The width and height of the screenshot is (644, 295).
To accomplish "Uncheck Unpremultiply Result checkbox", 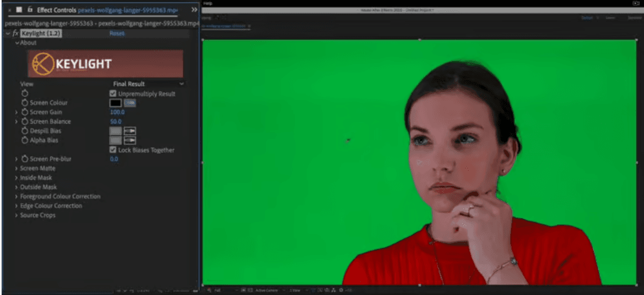I will coord(114,94).
